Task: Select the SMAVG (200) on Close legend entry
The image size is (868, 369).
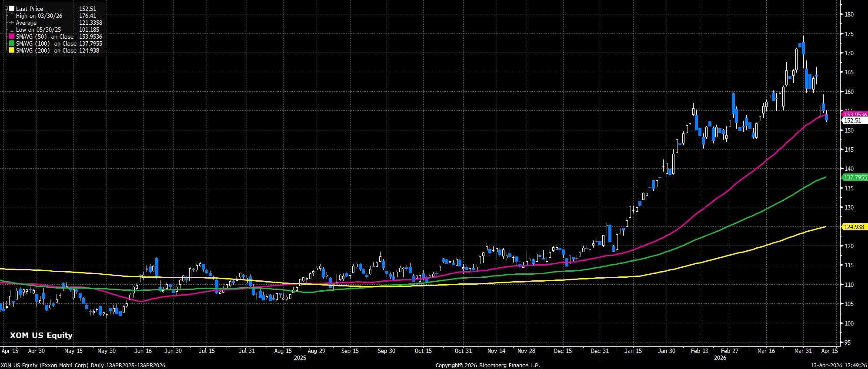Action: click(46, 50)
